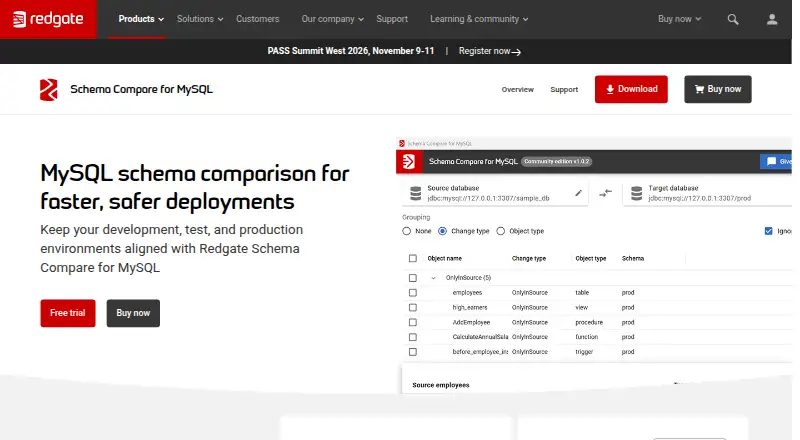Image resolution: width=800 pixels, height=440 pixels.
Task: Click the source jdbc sample_db connection string
Action: tap(488, 198)
